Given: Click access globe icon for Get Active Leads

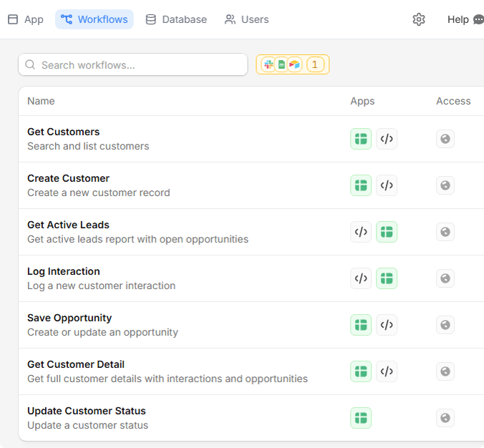Looking at the screenshot, I should [x=445, y=232].
